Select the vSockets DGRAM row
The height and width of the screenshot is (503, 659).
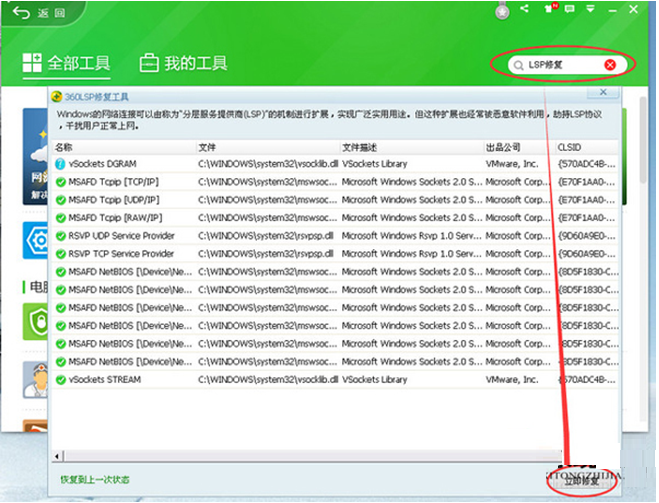tap(335, 164)
